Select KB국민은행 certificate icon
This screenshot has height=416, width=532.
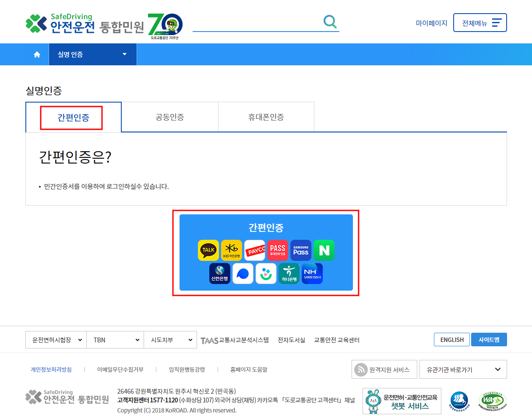click(231, 250)
